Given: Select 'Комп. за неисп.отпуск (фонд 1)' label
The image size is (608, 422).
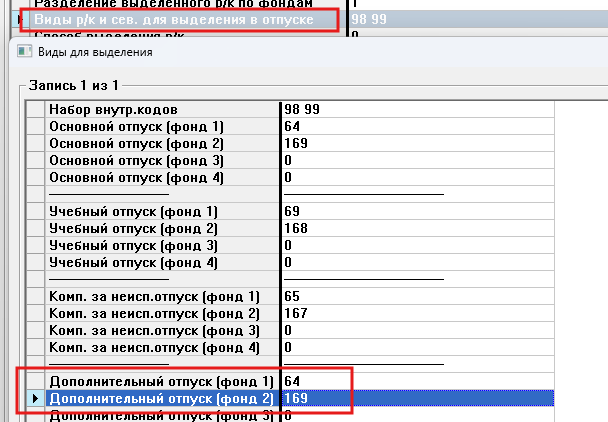Looking at the screenshot, I should click(154, 297).
